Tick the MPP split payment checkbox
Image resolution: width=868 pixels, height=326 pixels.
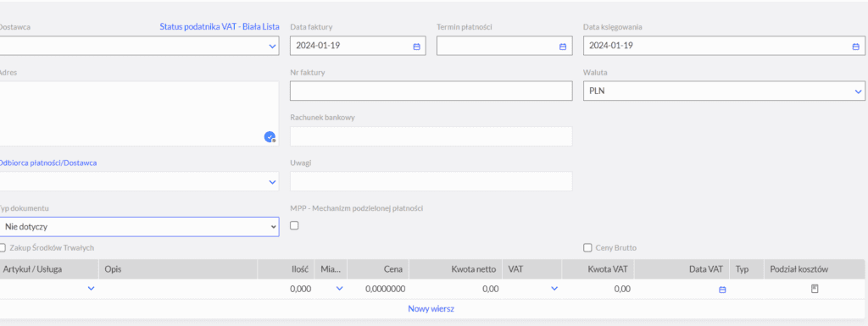click(x=294, y=225)
